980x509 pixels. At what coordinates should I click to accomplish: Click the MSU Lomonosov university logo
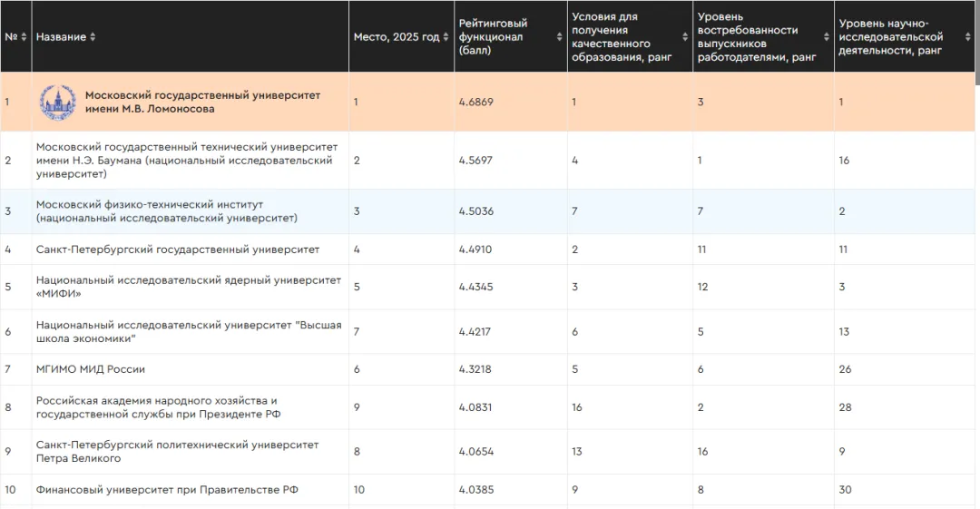point(58,102)
